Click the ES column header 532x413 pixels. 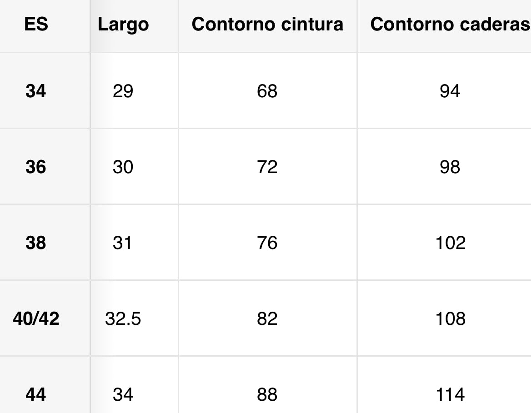click(x=36, y=24)
